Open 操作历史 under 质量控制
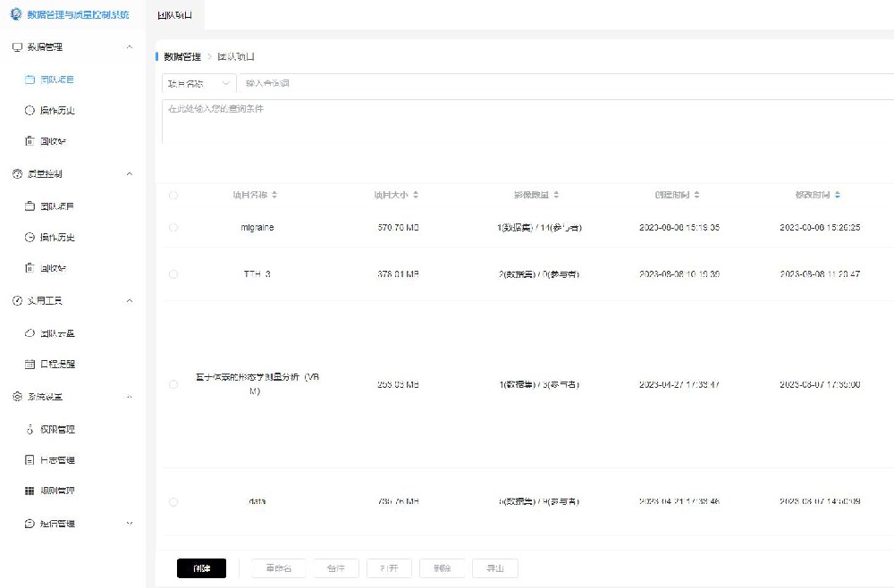This screenshot has height=588, width=894. [x=54, y=237]
